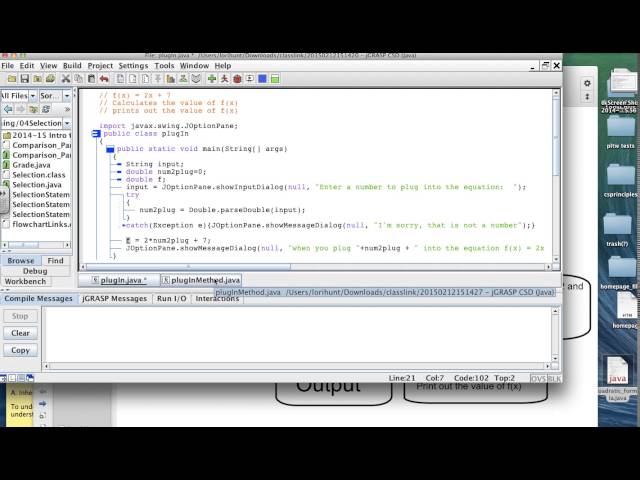Select the Compile Messages tab
The height and width of the screenshot is (480, 640).
pyautogui.click(x=38, y=298)
